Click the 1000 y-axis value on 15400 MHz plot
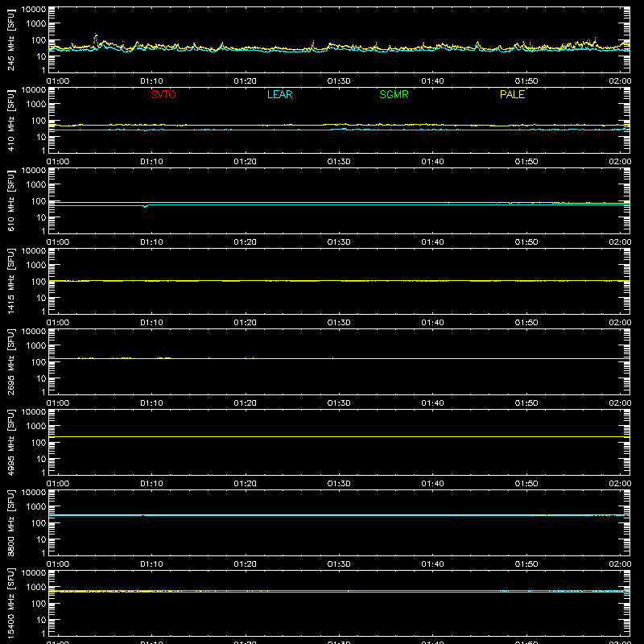This screenshot has width=644, height=644. [36, 588]
